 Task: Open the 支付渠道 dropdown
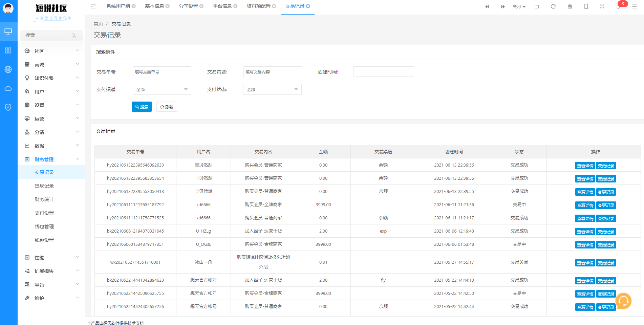pyautogui.click(x=162, y=89)
